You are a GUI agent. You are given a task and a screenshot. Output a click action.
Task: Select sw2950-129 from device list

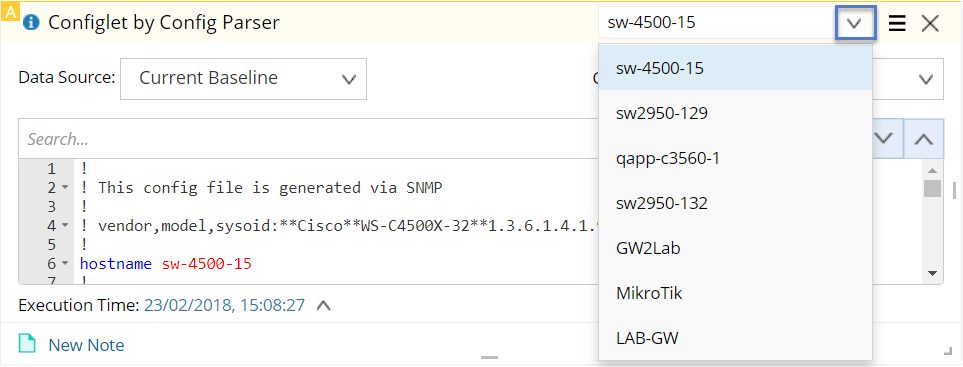tap(735, 113)
